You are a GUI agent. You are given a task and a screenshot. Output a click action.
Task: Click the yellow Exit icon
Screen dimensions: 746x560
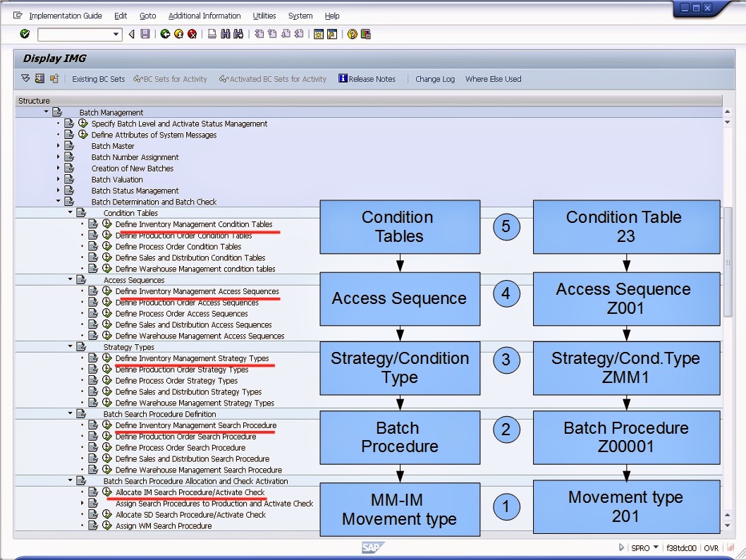point(179,35)
